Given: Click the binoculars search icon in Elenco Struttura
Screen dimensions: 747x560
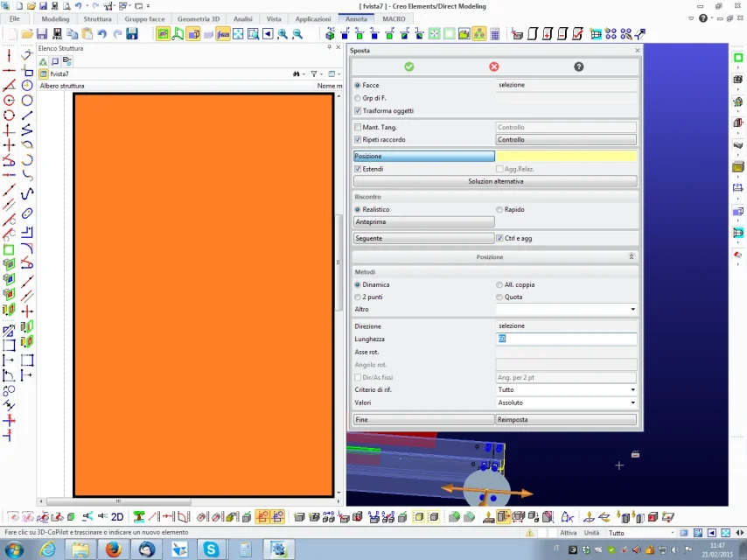Looking at the screenshot, I should pos(297,73).
